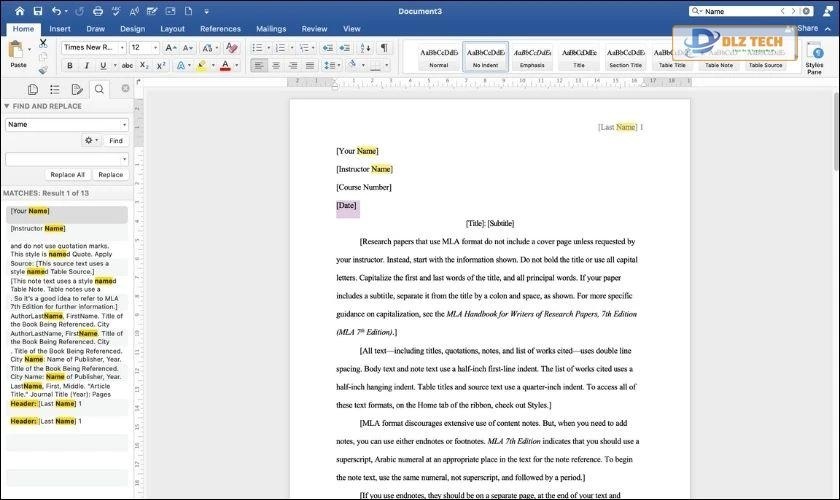The image size is (840, 500).
Task: Toggle show paragraph marks pilcrow
Action: (384, 47)
